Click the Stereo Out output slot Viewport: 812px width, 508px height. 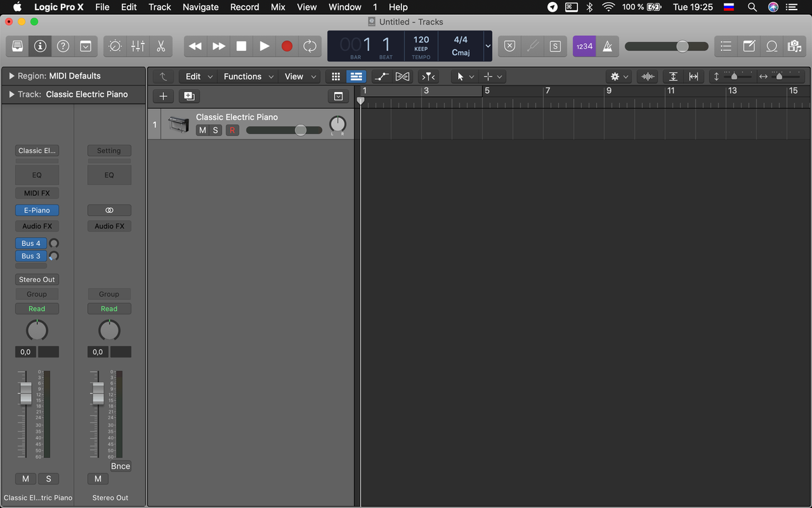(37, 279)
